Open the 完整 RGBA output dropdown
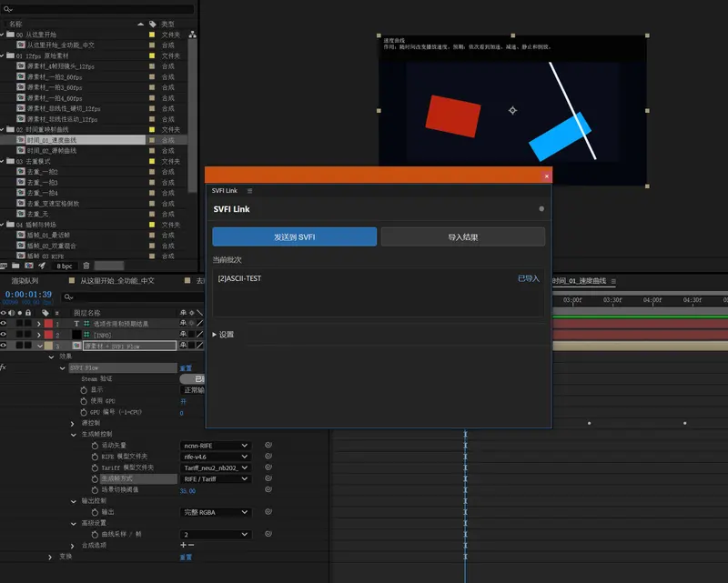Screen dimensions: 728x583 216,512
